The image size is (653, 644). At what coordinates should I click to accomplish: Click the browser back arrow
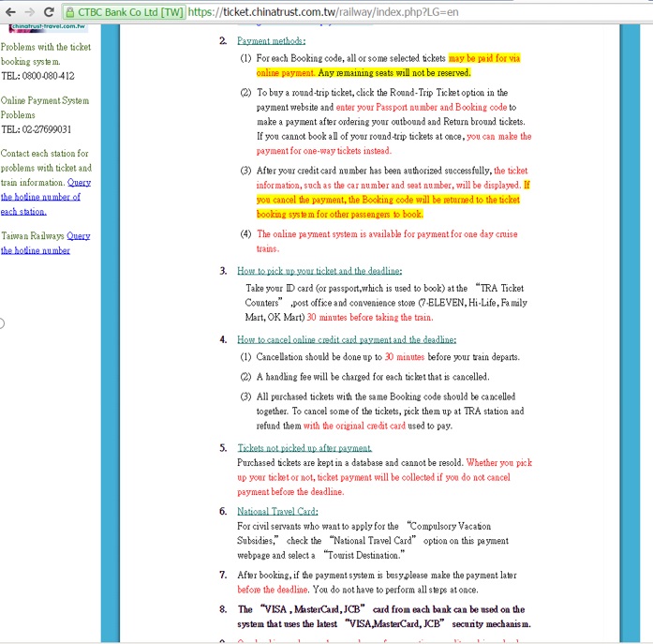click(10, 12)
